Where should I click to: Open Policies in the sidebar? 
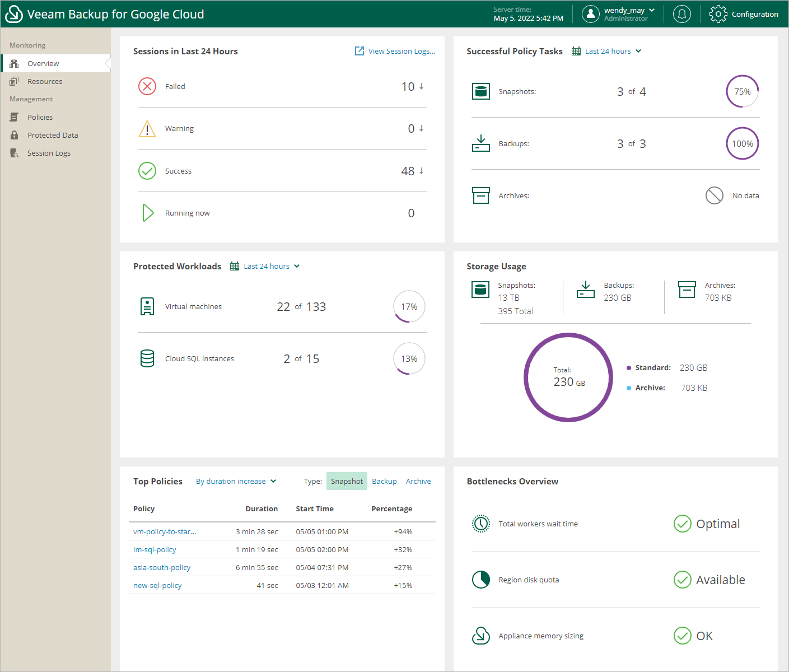coord(55,117)
